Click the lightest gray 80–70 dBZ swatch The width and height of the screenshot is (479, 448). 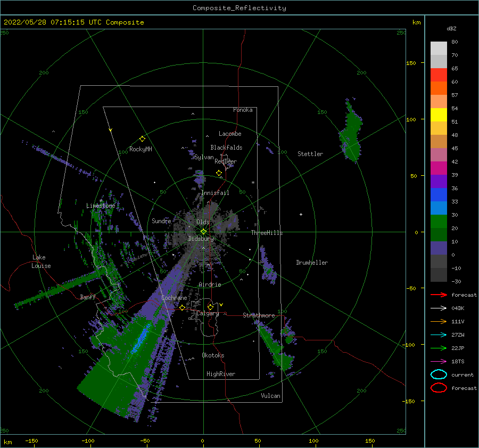pyautogui.click(x=439, y=48)
